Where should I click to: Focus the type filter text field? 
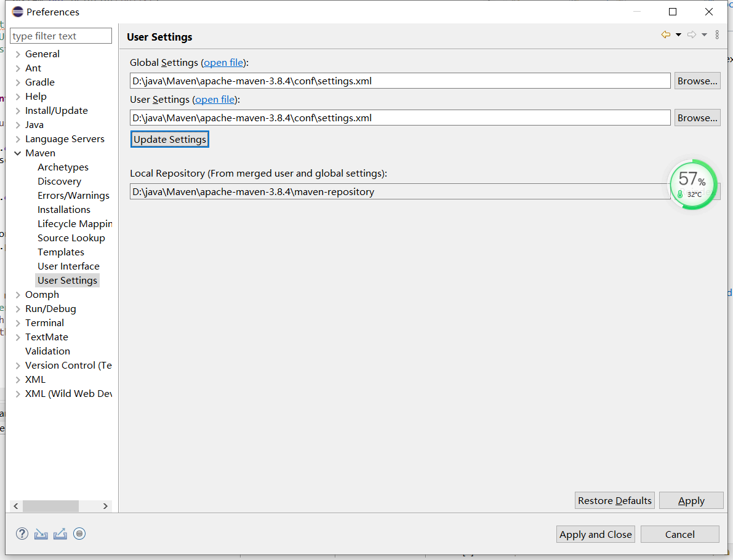point(61,36)
